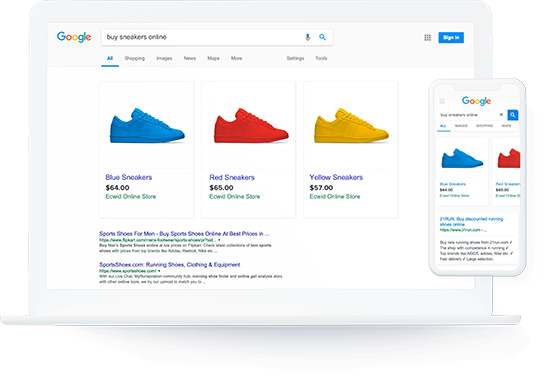Expand the More menu
Viewport: 545px width, 382px height.
point(236,58)
